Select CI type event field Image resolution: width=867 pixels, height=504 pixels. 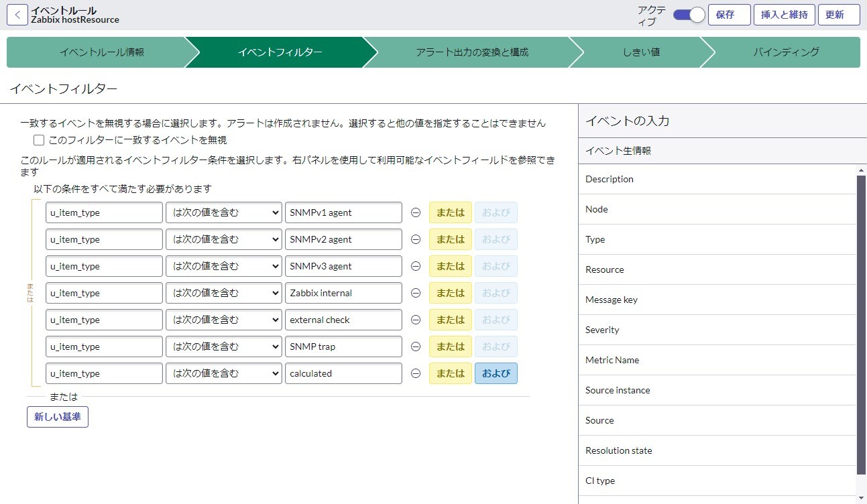[x=717, y=481]
